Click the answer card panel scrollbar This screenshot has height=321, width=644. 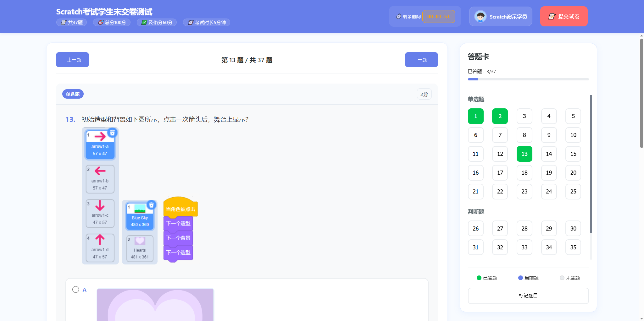pyautogui.click(x=591, y=163)
